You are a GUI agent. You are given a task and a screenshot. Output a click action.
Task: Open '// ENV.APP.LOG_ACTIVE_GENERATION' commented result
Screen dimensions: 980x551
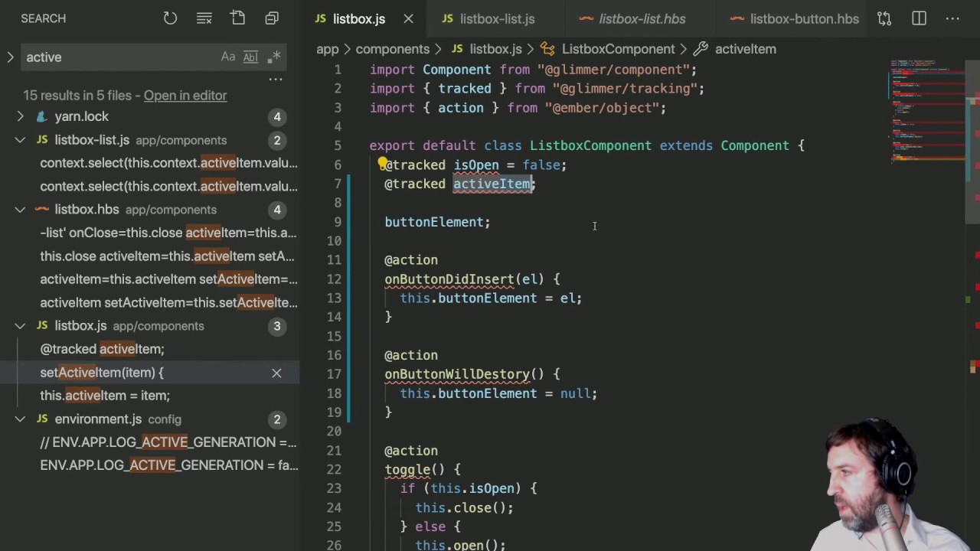pyautogui.click(x=168, y=442)
